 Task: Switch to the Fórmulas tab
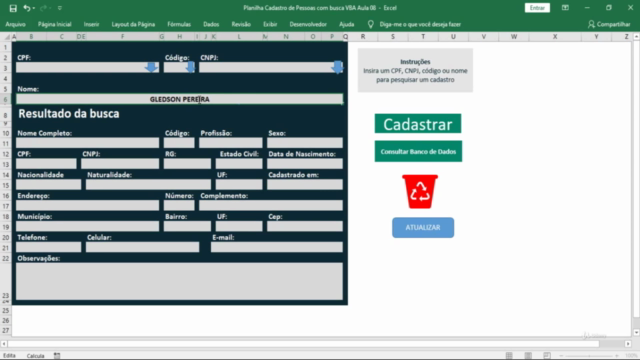179,24
